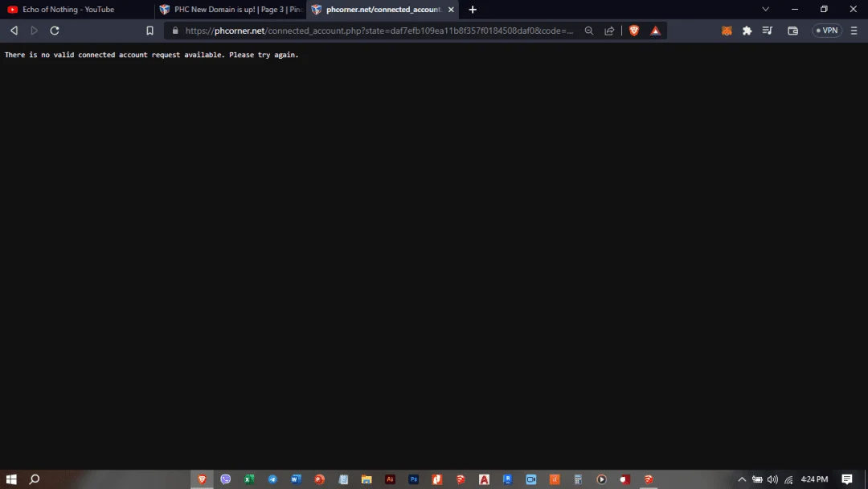Show hidden system tray icons
The width and height of the screenshot is (868, 489).
click(742, 479)
